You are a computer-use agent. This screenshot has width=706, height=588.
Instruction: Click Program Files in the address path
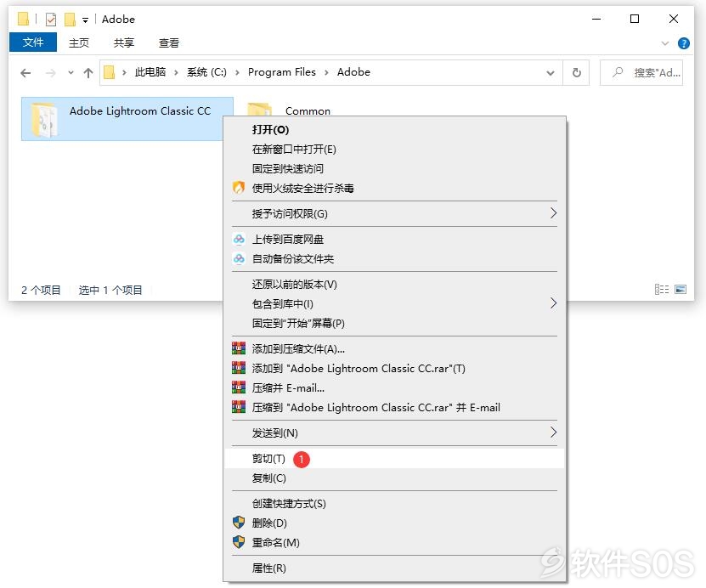[282, 72]
